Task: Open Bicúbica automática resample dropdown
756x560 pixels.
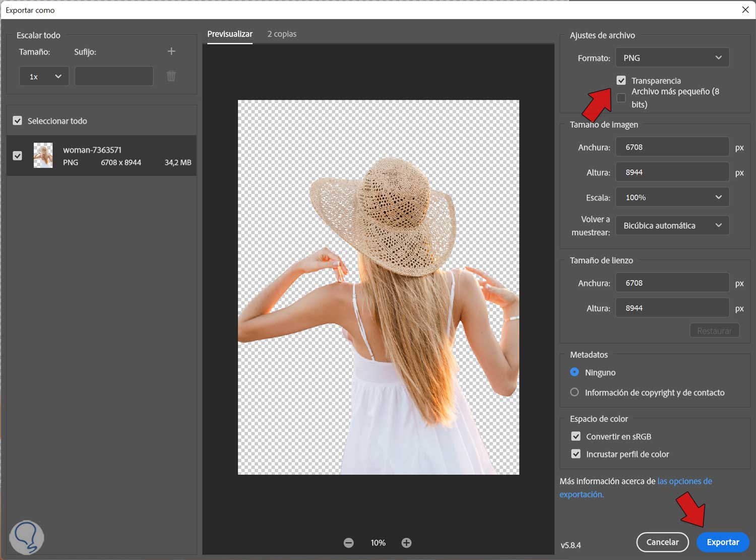Action: pyautogui.click(x=672, y=225)
